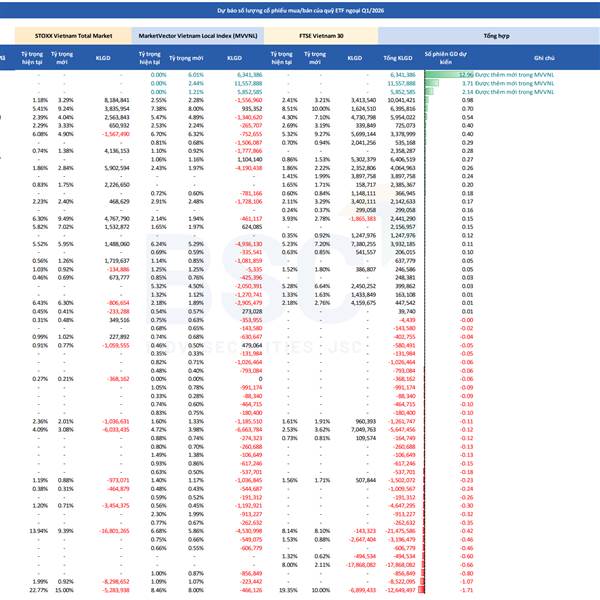The image size is (600, 600).
Task: Select the STOXX KLGD cell 8,184,841
Action: coord(117,100)
